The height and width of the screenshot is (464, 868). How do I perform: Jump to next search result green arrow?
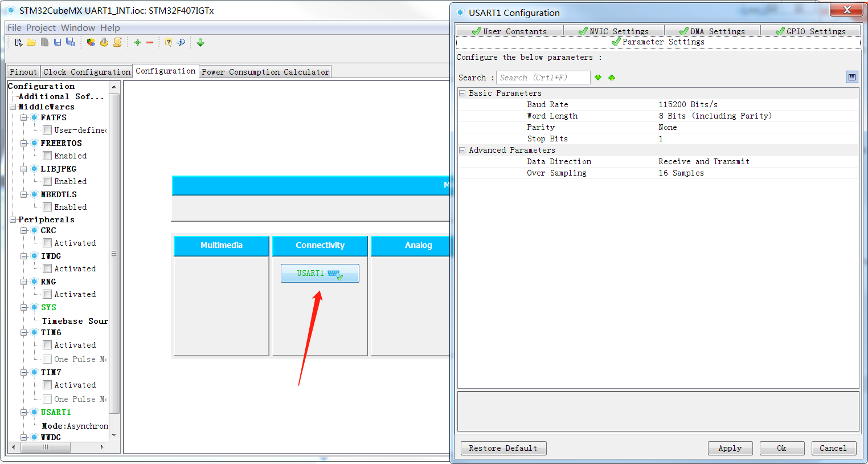click(x=598, y=78)
